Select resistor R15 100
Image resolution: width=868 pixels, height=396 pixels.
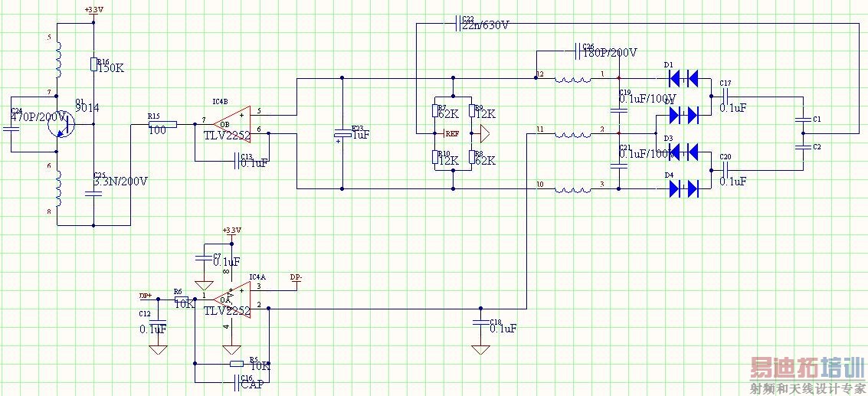[162, 125]
